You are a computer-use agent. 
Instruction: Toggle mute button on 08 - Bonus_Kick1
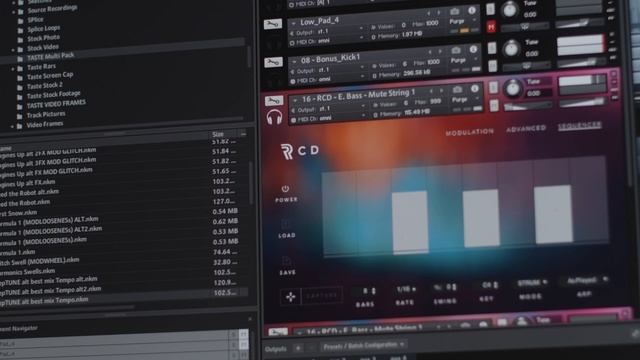pyautogui.click(x=493, y=66)
